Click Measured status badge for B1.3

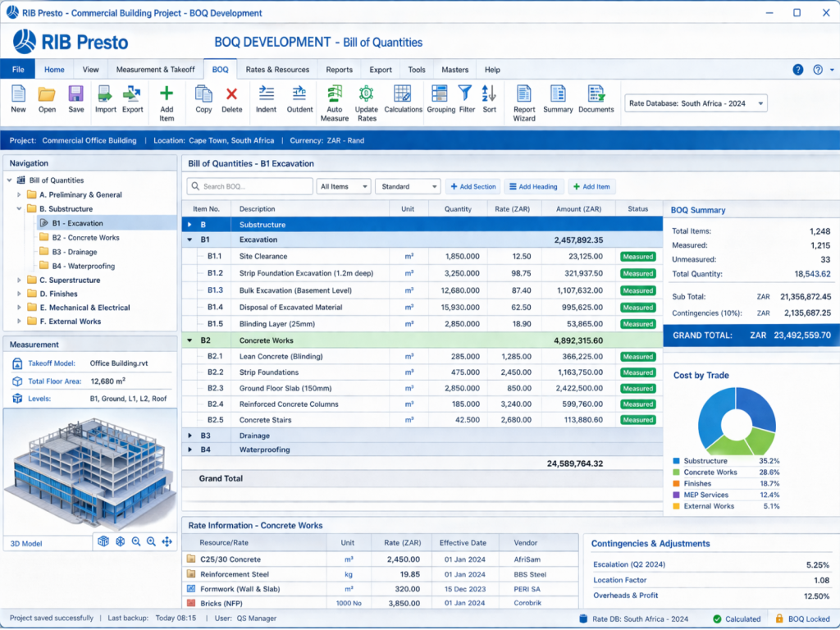[x=637, y=290]
